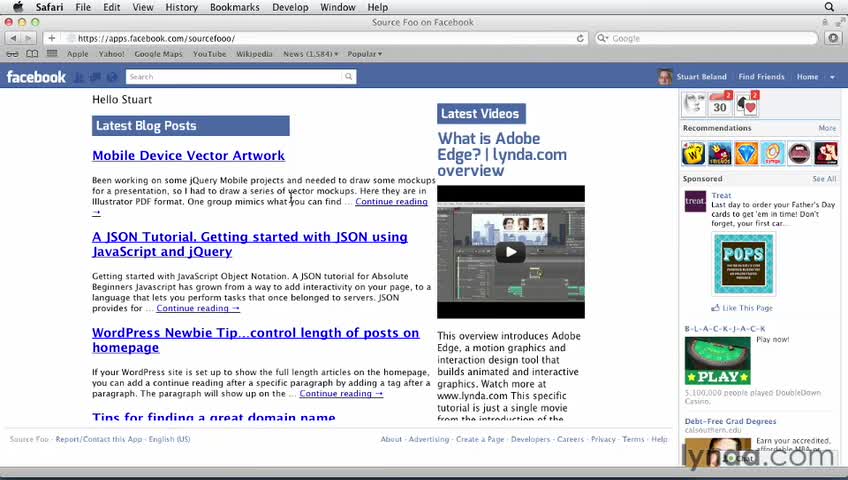
Task: Open the File menu
Action: 83,7
